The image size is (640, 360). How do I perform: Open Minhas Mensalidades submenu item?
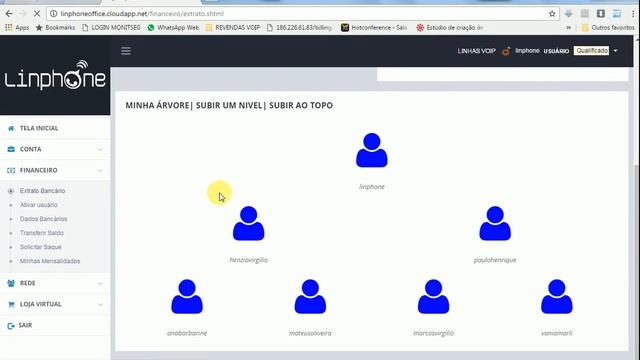point(50,261)
